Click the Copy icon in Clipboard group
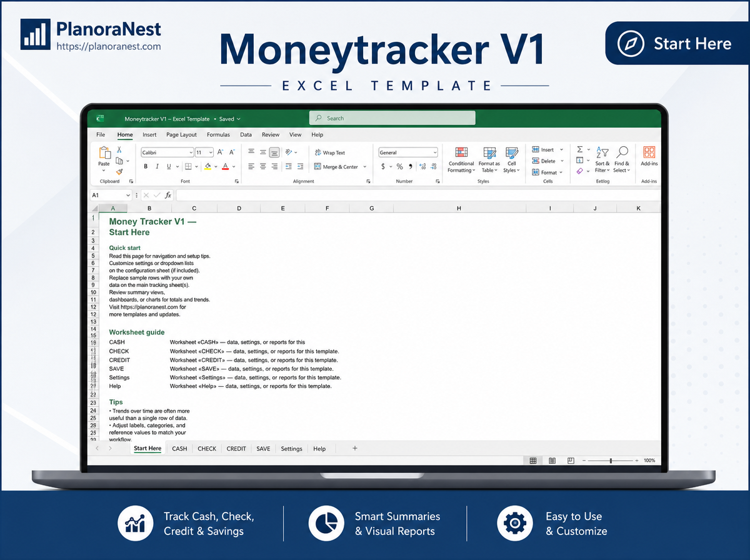 coord(119,161)
